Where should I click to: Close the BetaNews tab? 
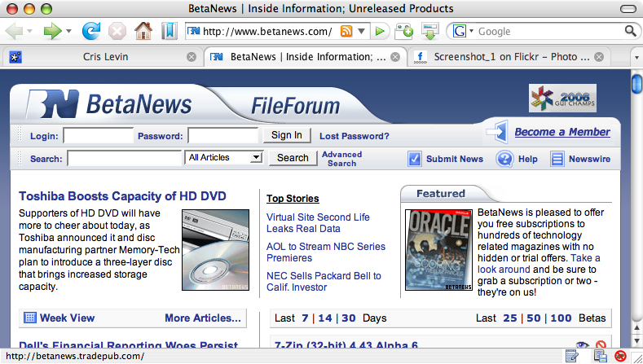[x=395, y=57]
